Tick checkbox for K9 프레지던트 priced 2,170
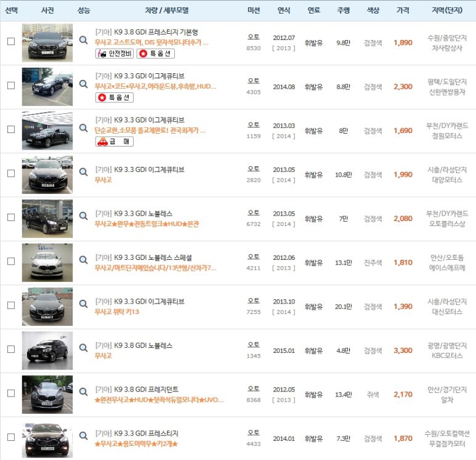This screenshot has width=476, height=460. pos(11,393)
